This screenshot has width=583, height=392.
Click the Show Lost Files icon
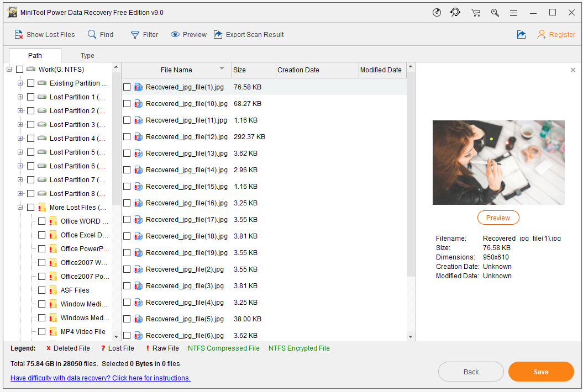19,35
